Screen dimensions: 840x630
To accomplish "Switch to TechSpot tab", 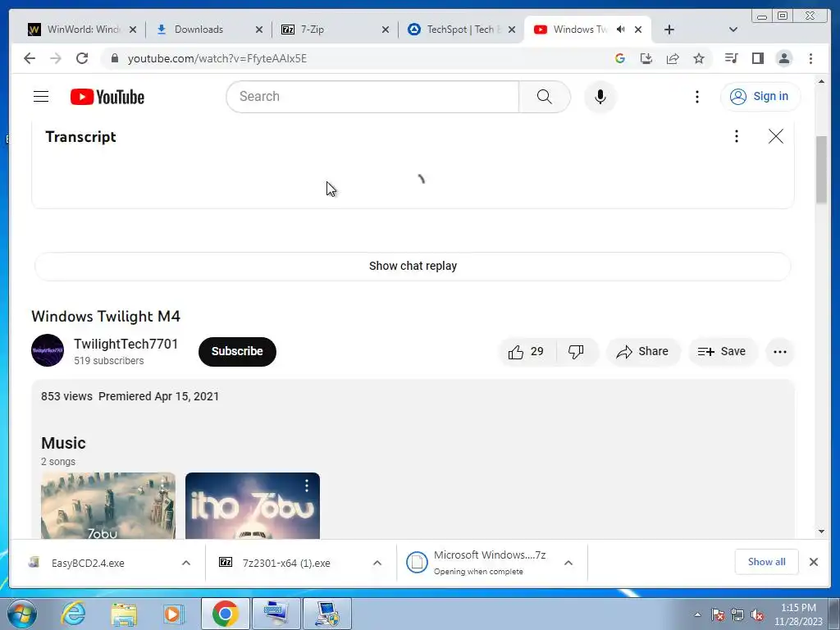I will tap(461, 30).
